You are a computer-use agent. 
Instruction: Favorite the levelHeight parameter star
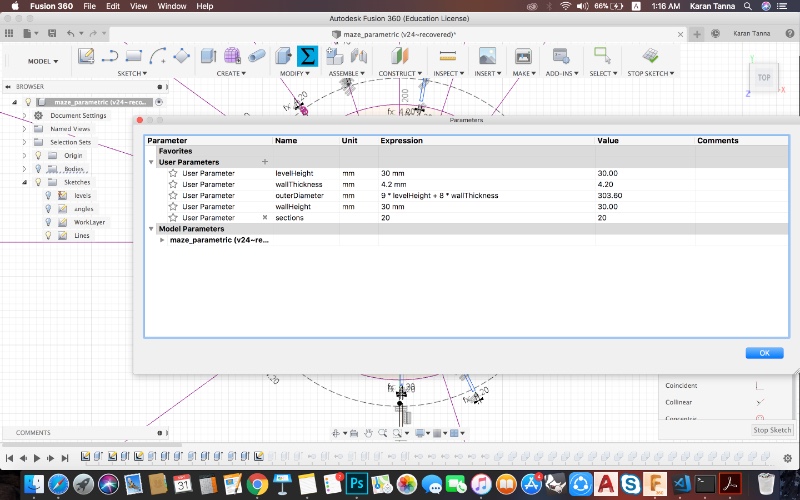173,173
